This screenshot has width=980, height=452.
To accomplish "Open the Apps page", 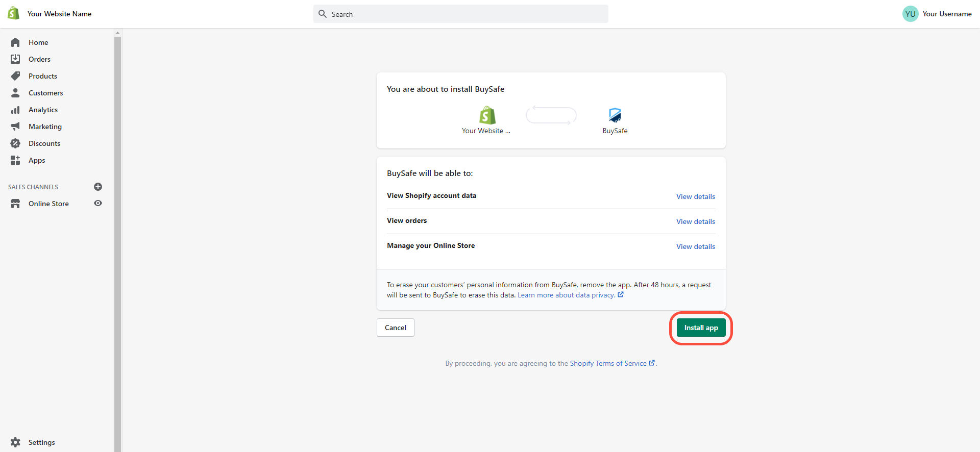I will [37, 160].
